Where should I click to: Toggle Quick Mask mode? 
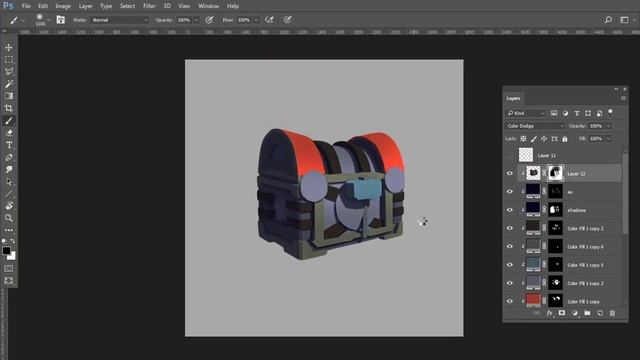(x=9, y=268)
